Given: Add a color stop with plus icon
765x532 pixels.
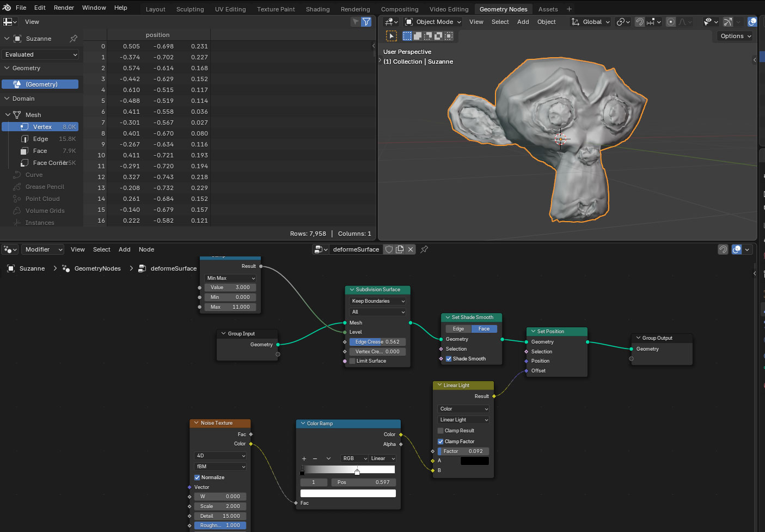Looking at the screenshot, I should pyautogui.click(x=304, y=458).
